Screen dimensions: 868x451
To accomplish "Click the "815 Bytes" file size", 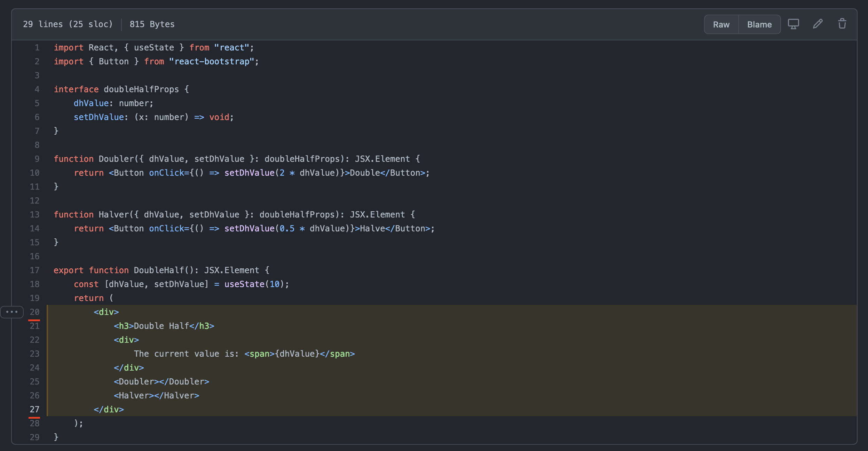I will (x=152, y=24).
